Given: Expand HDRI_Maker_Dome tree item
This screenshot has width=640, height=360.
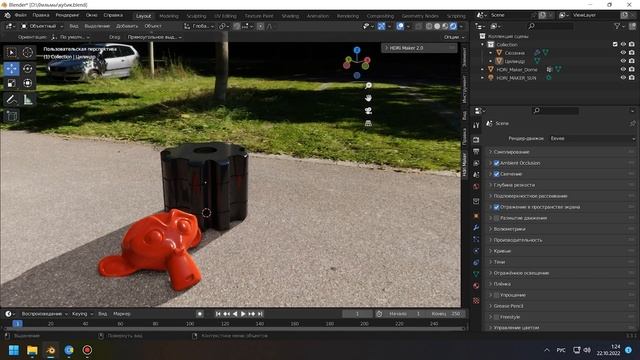Looking at the screenshot, I should coord(482,69).
